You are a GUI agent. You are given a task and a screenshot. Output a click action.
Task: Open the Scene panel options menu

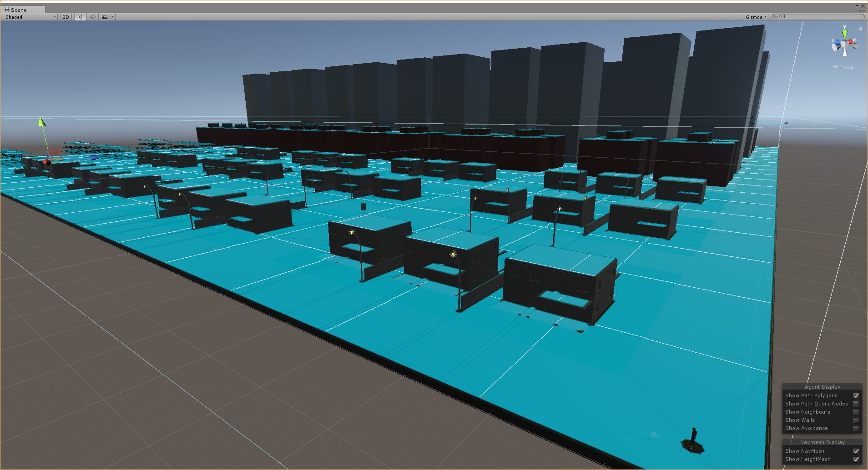(x=862, y=11)
